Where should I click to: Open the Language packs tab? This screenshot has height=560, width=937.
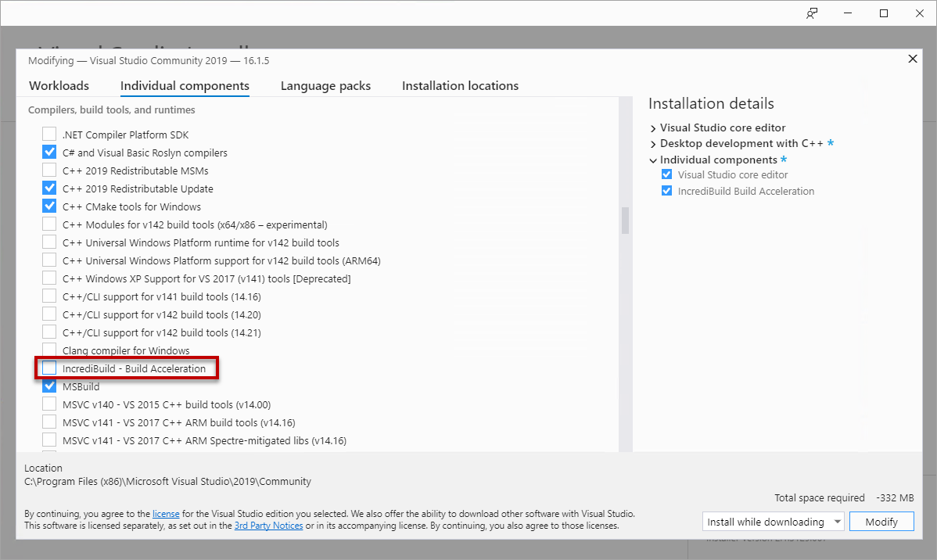coord(325,86)
